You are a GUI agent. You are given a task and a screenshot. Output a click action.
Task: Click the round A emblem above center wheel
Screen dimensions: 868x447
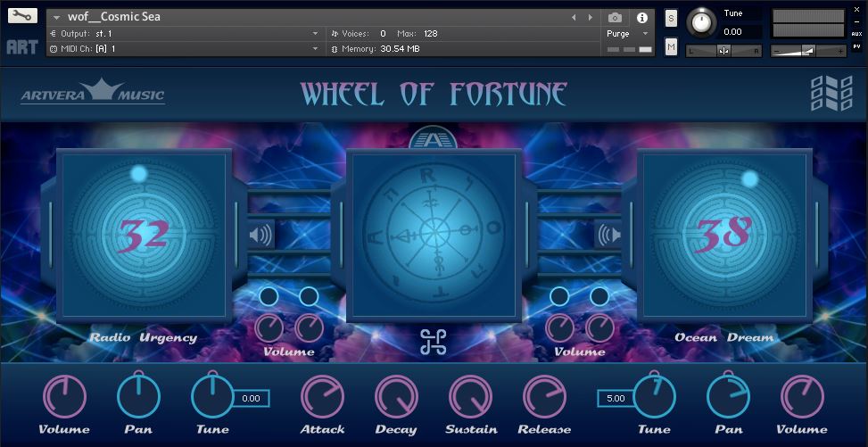click(434, 138)
